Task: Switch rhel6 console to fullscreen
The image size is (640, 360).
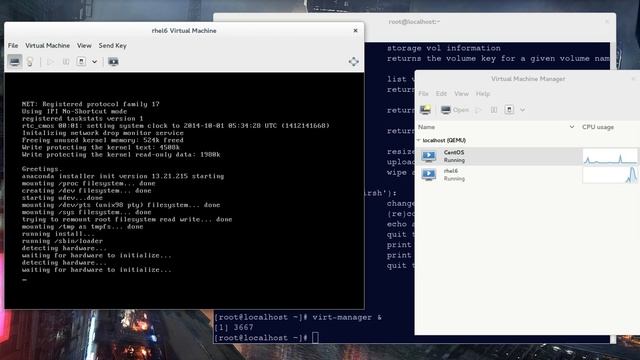Action: (353, 62)
